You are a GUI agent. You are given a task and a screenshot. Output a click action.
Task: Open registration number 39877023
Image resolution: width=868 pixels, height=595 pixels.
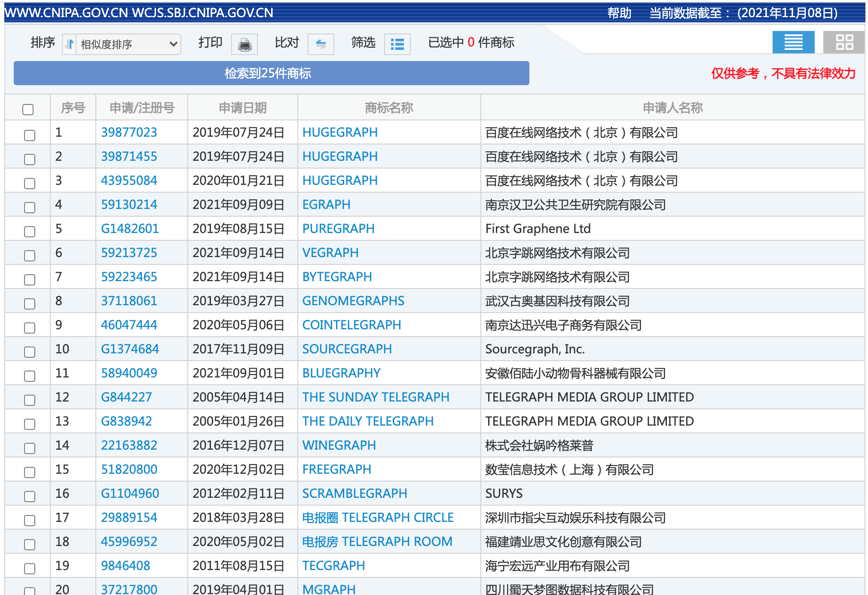point(129,132)
